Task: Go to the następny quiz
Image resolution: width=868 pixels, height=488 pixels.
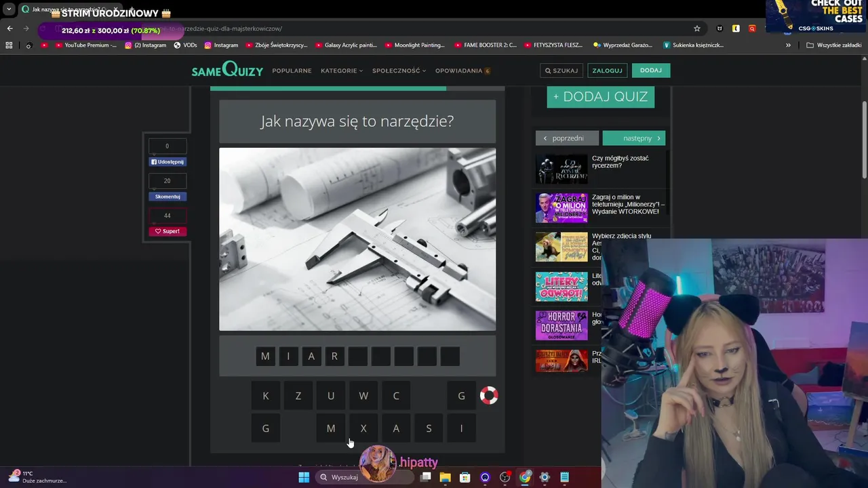Action: click(x=634, y=138)
